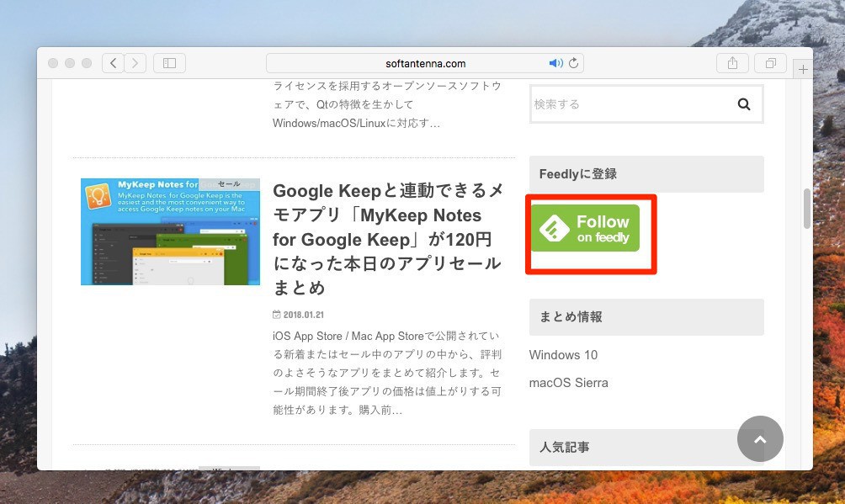Go back with the Safari back arrow

coord(113,63)
